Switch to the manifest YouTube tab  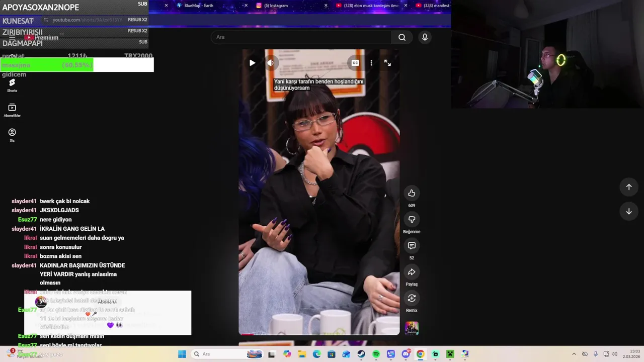[x=433, y=6]
